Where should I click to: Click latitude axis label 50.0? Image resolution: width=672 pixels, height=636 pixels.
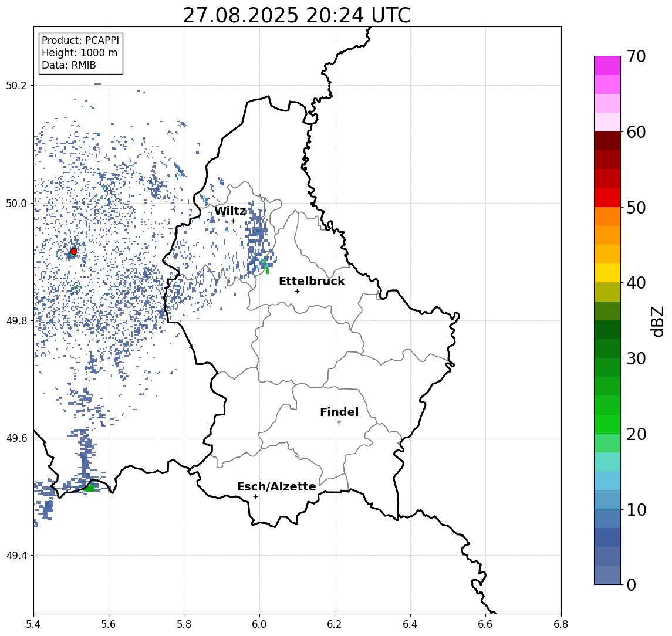point(16,203)
